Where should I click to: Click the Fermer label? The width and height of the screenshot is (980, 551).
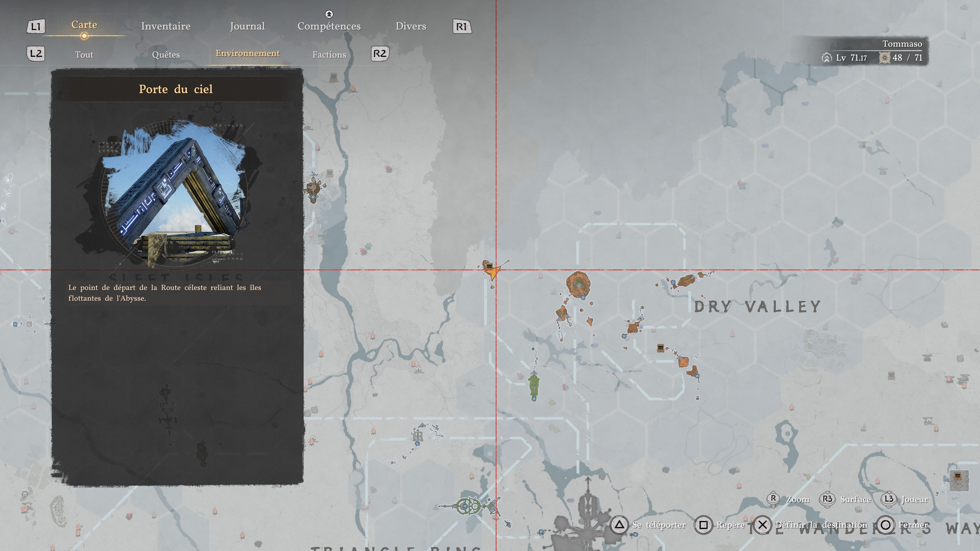913,525
